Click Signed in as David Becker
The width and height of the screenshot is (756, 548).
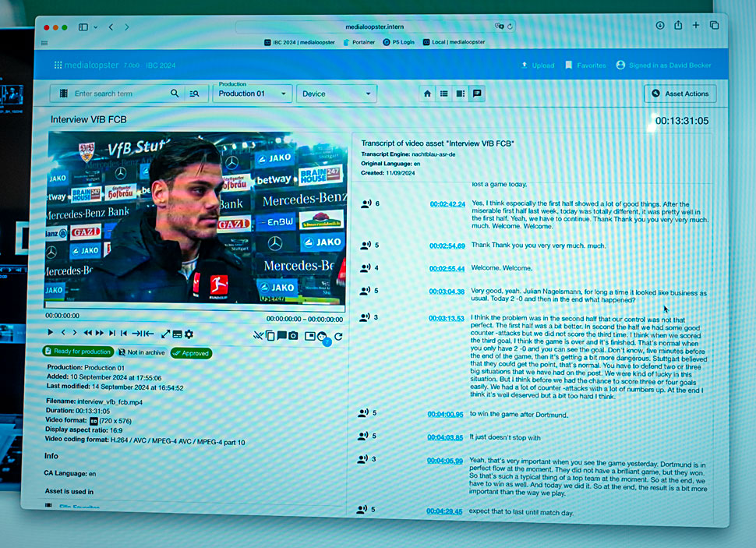(664, 65)
